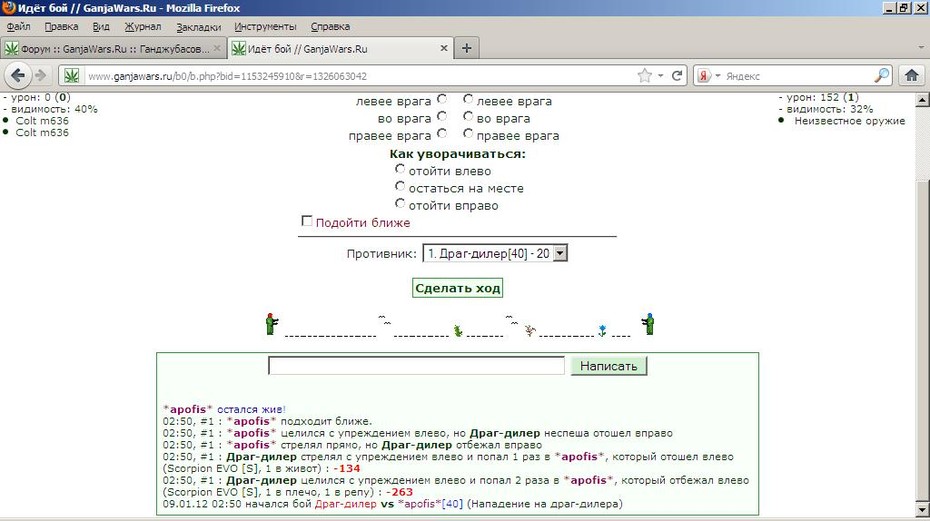The width and height of the screenshot is (930, 521).
Task: Open the Инструменты menu
Action: click(265, 27)
